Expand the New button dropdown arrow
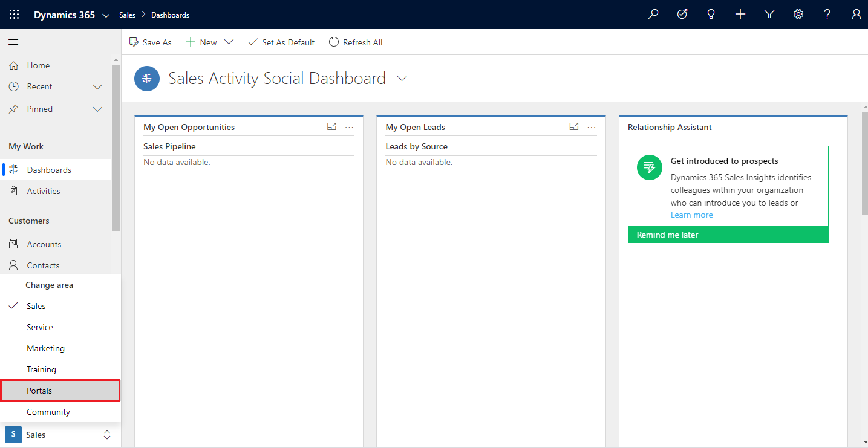Viewport: 868px width, 448px height. click(x=229, y=42)
